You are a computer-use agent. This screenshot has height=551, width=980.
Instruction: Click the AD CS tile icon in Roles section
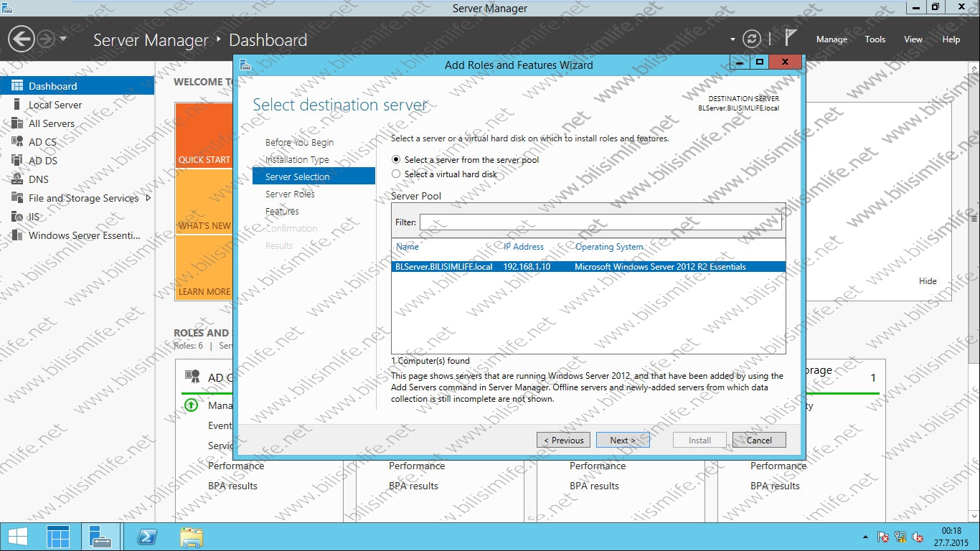[192, 377]
